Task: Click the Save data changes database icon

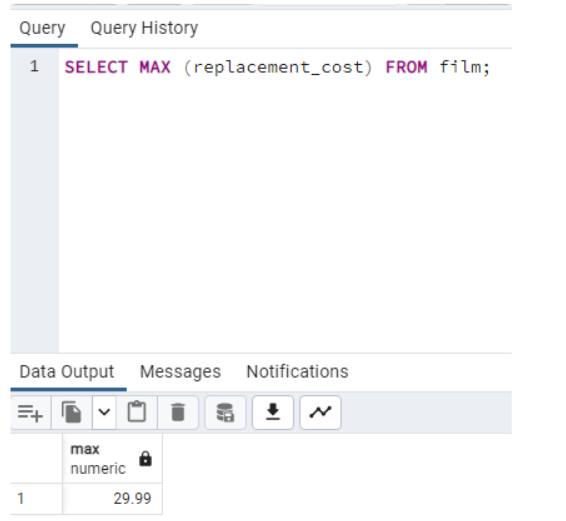Action: [x=225, y=412]
